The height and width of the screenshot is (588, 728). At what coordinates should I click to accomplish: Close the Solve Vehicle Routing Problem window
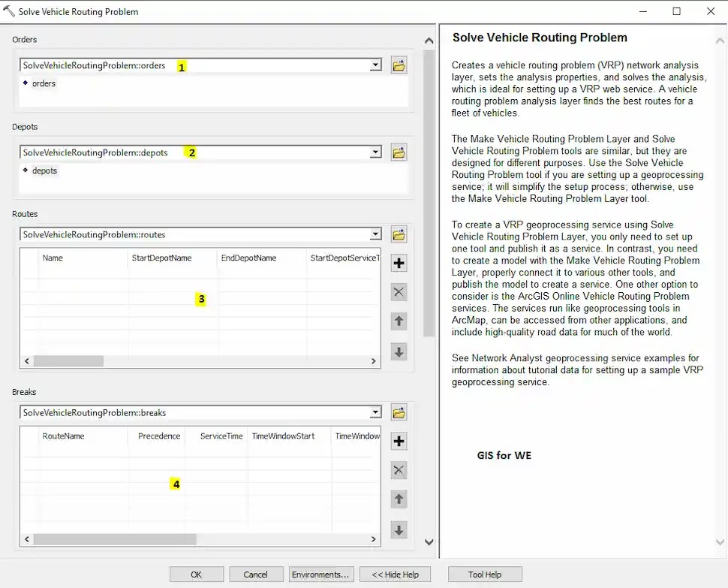[711, 11]
